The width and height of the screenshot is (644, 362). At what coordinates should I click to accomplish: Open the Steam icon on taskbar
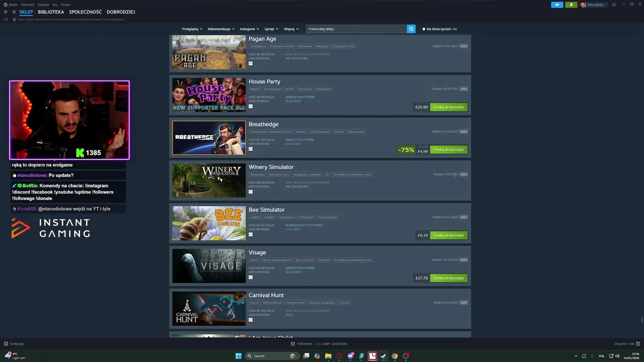tap(383, 356)
